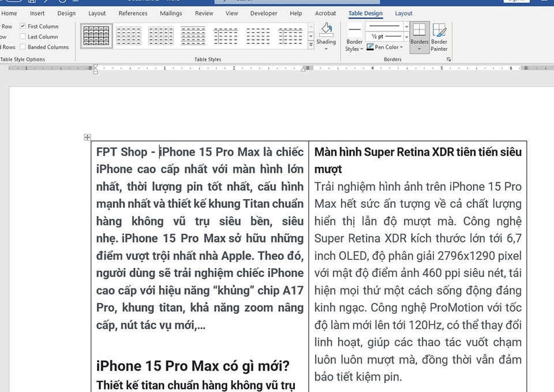Open the Developer tab
The image size is (554, 392).
[x=264, y=13]
